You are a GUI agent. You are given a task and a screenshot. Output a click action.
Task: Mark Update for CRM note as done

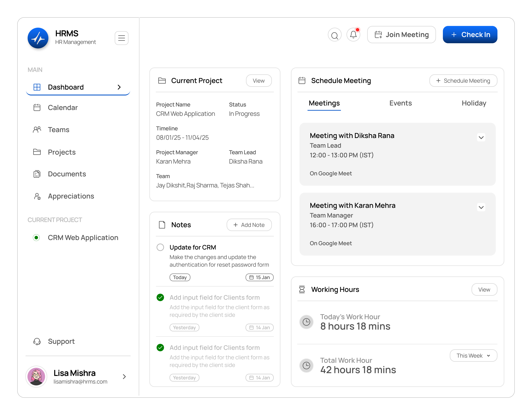tap(160, 247)
